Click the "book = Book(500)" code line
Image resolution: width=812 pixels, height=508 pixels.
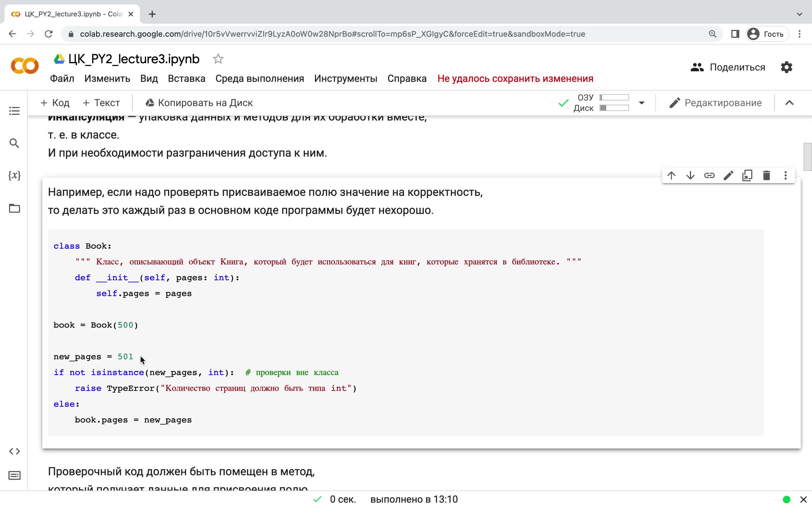96,325
